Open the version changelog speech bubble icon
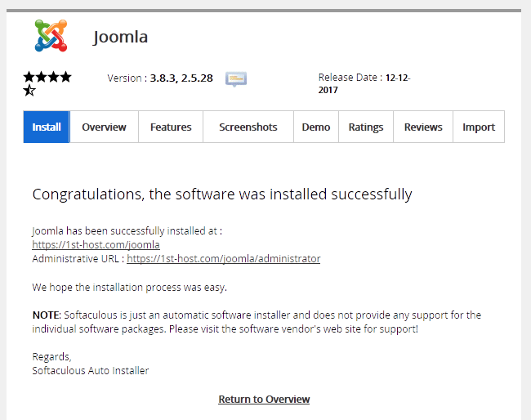531x420 pixels. tap(236, 79)
